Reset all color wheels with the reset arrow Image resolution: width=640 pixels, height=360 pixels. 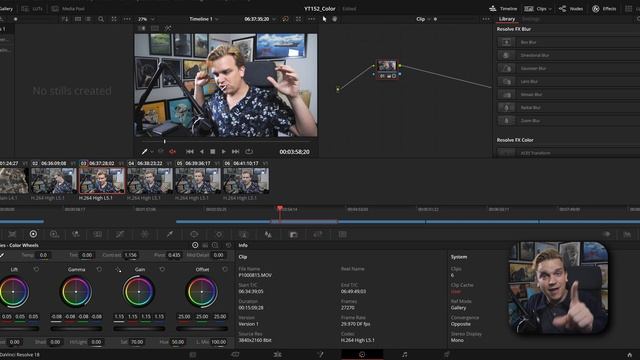(229, 245)
